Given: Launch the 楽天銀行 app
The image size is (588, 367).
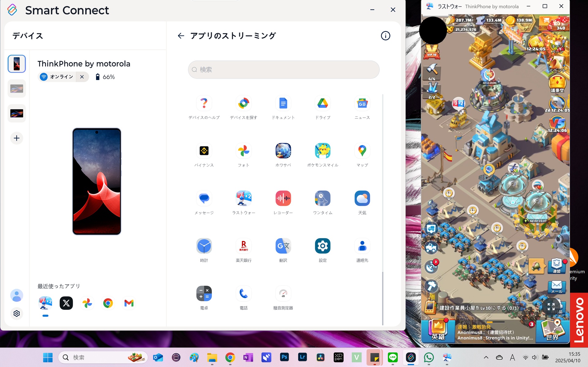Looking at the screenshot, I should coord(243,246).
